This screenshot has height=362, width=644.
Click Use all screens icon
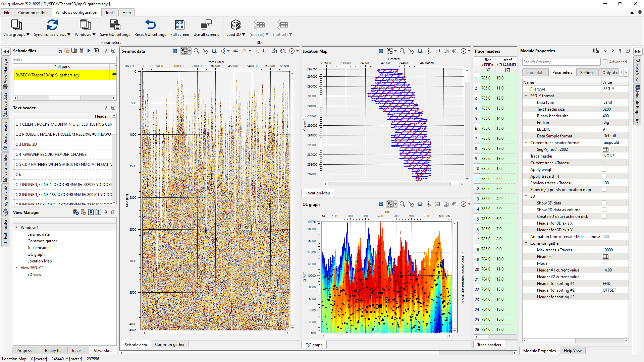tap(206, 25)
